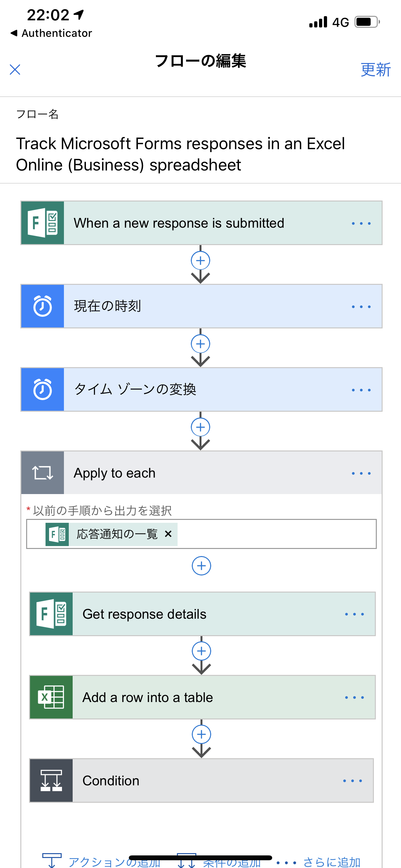This screenshot has width=401, height=868.
Task: Tap アクションの追加 to add an action
Action: (101, 861)
